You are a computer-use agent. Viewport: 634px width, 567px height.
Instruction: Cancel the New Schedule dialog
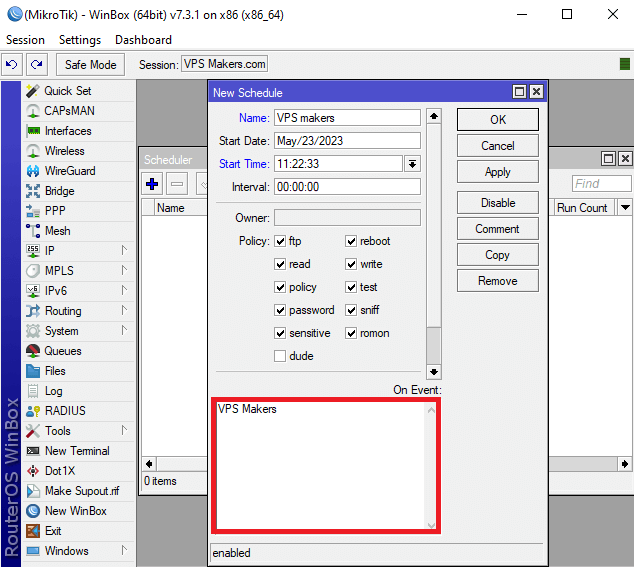498,146
